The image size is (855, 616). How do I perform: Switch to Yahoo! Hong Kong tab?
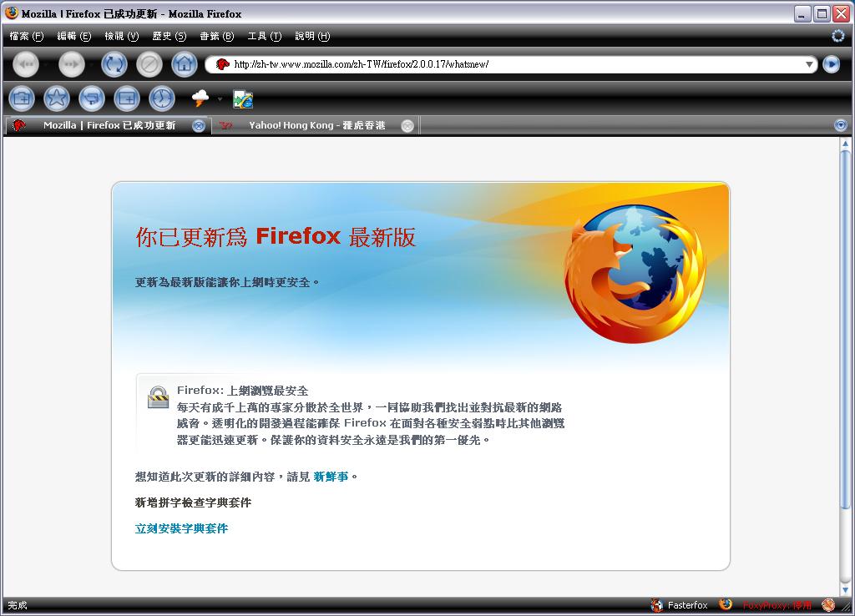[316, 125]
